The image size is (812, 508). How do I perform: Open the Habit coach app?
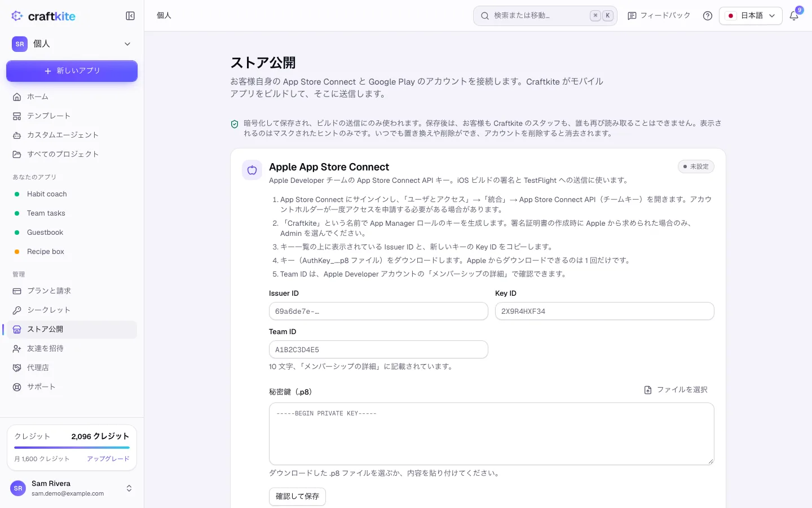(x=72, y=194)
